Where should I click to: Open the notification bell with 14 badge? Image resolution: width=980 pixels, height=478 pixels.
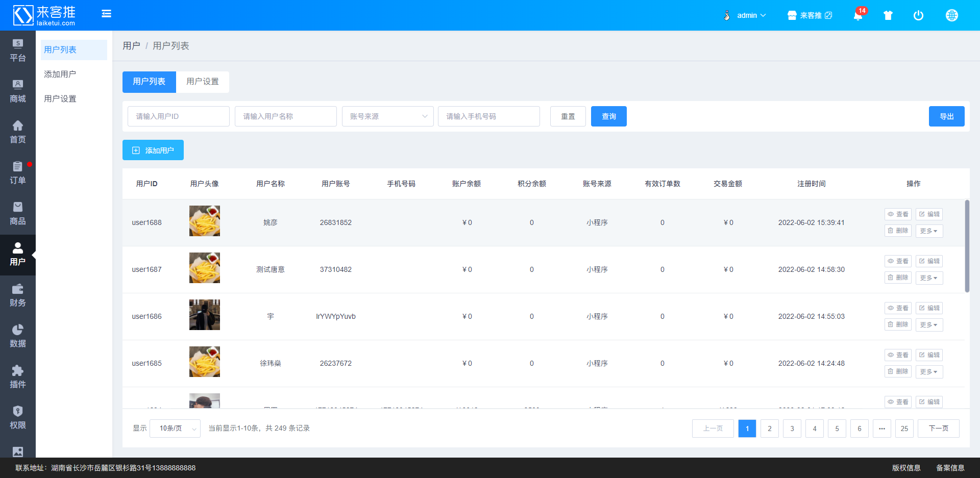tap(859, 15)
